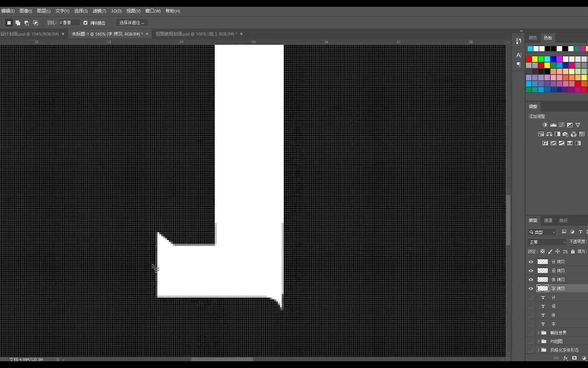Add a layer mask from the panel footer

tap(574, 358)
